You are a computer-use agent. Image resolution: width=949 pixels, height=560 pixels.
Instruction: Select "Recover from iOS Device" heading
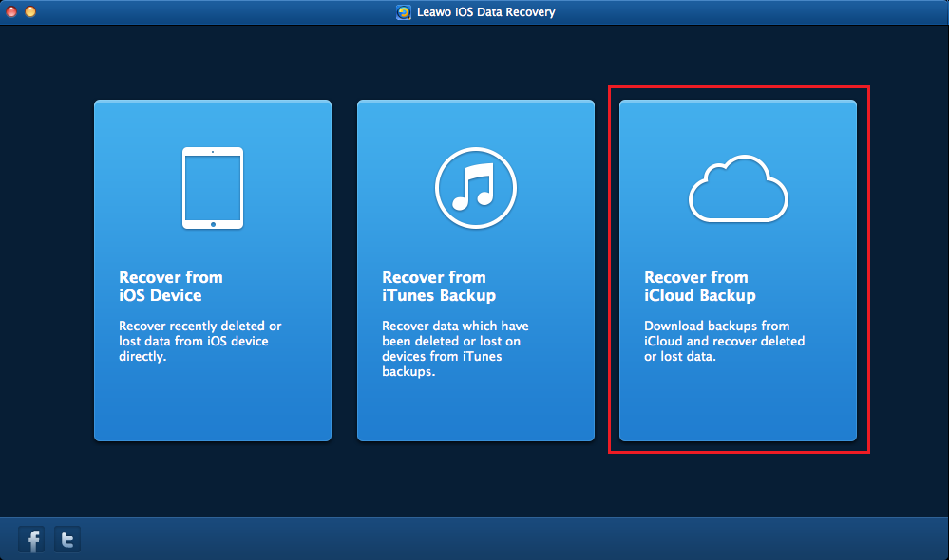point(171,287)
